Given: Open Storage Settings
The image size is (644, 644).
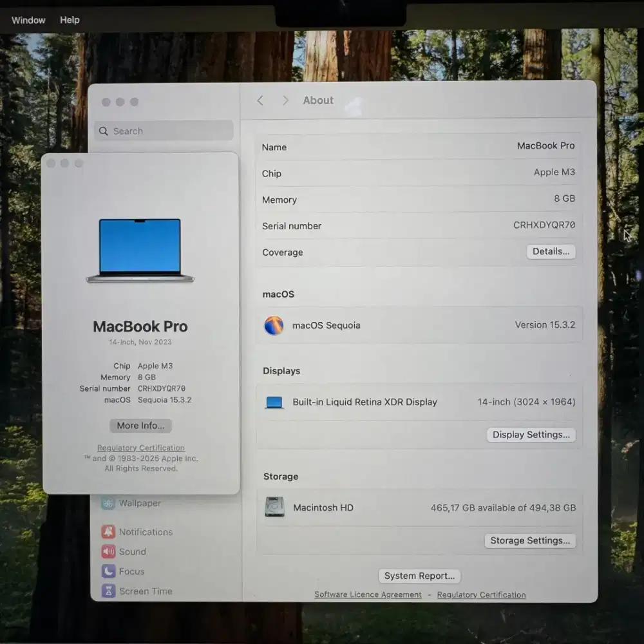Looking at the screenshot, I should tap(529, 540).
